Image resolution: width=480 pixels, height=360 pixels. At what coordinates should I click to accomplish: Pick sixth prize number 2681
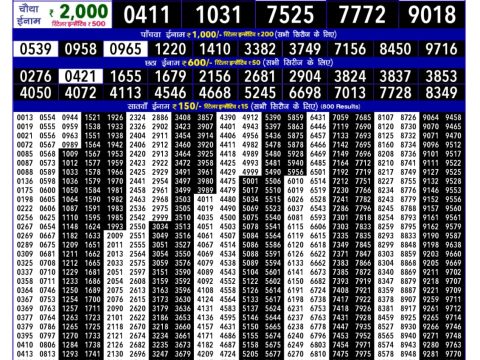[260, 76]
